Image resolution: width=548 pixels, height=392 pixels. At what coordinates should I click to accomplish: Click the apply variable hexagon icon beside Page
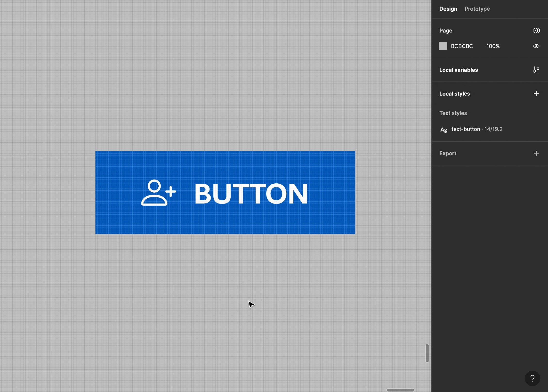[536, 31]
